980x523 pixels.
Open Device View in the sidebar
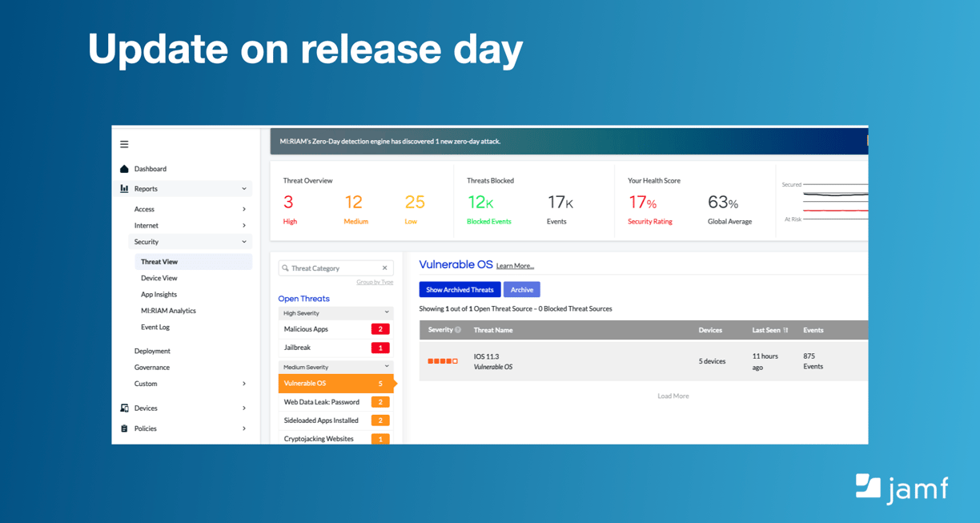tap(159, 278)
